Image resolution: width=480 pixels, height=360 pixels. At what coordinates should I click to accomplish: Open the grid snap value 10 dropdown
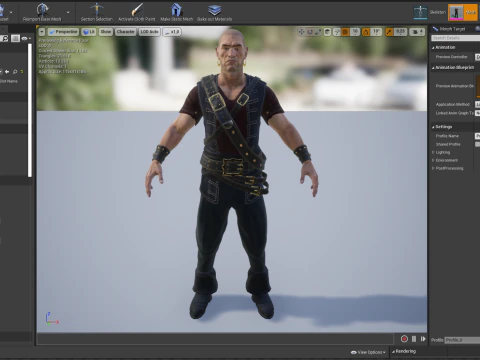point(355,32)
